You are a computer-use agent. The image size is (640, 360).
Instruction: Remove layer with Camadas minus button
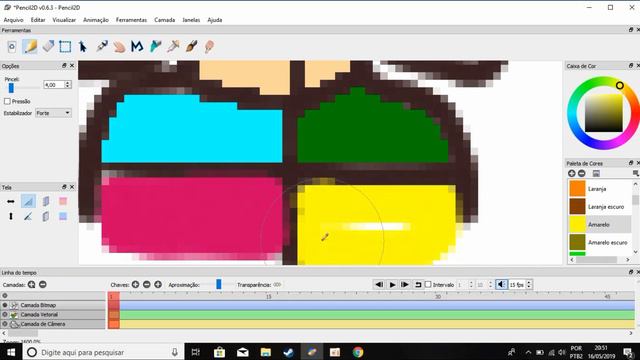click(42, 284)
